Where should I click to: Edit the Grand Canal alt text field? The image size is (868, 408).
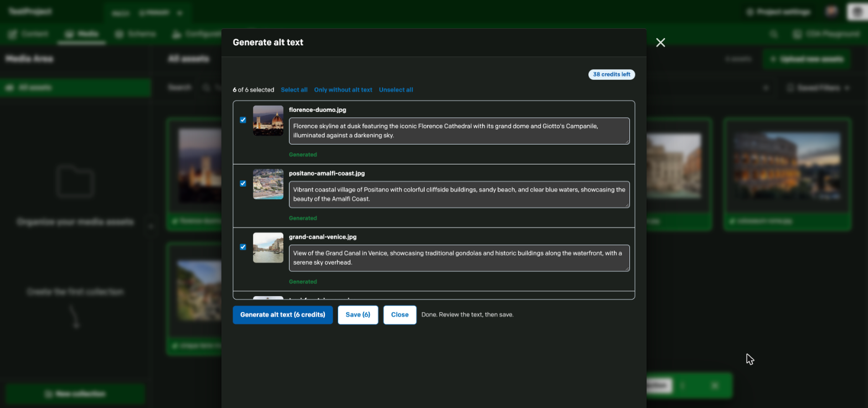tap(459, 258)
